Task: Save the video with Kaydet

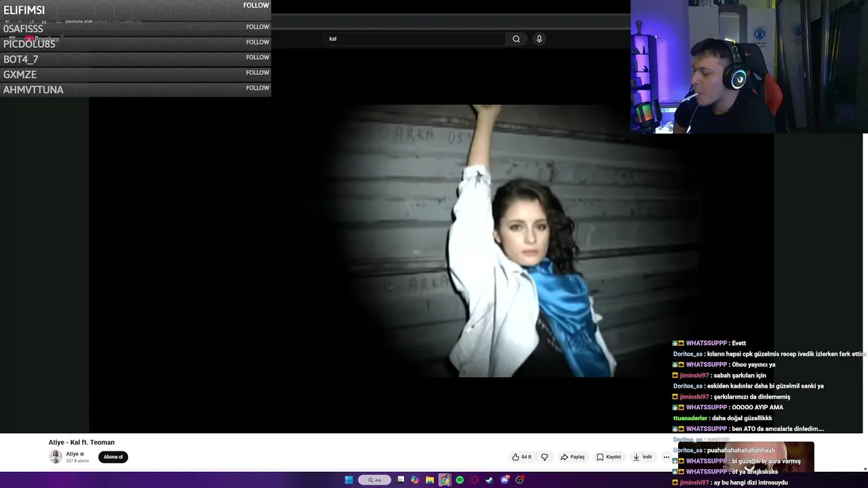Action: 609,457
